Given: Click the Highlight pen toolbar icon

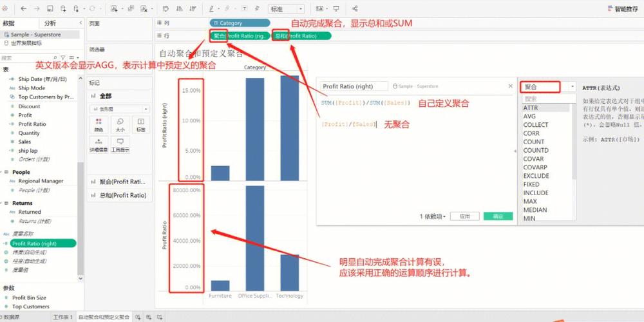Looking at the screenshot, I should point(211,8).
